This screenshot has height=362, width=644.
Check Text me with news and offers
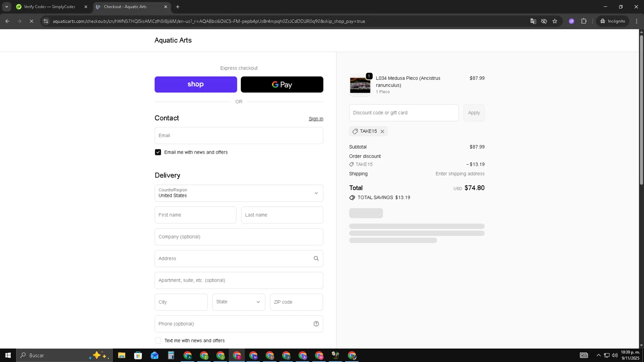pyautogui.click(x=158, y=341)
